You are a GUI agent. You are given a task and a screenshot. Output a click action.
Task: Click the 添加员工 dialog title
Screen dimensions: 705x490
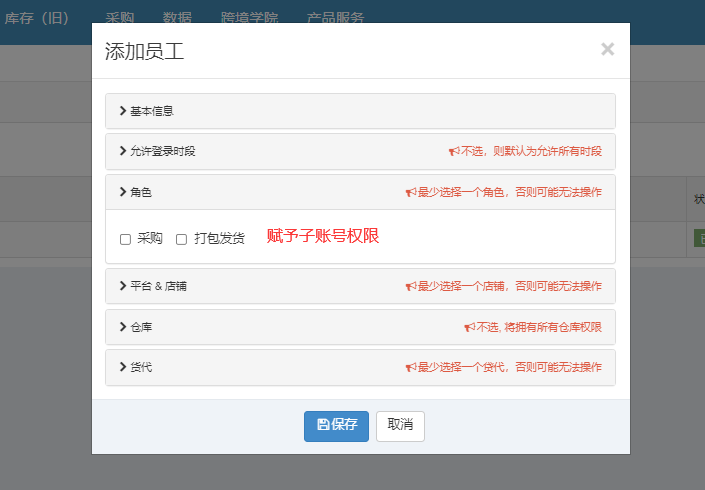pyautogui.click(x=144, y=51)
